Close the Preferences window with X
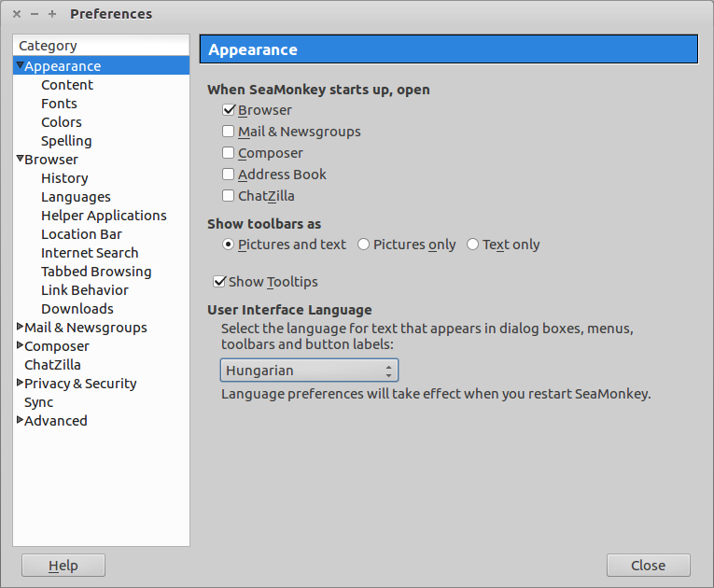The image size is (714, 588). tap(17, 14)
